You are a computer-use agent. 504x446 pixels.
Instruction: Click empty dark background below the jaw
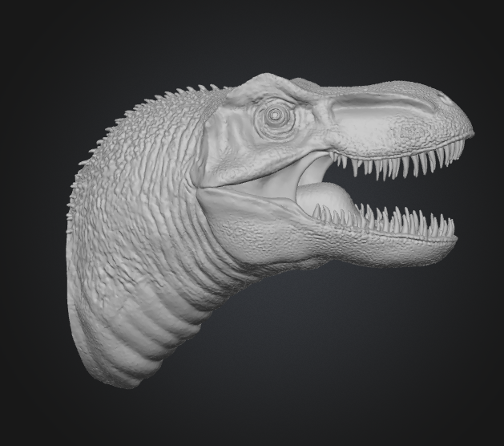361,361
